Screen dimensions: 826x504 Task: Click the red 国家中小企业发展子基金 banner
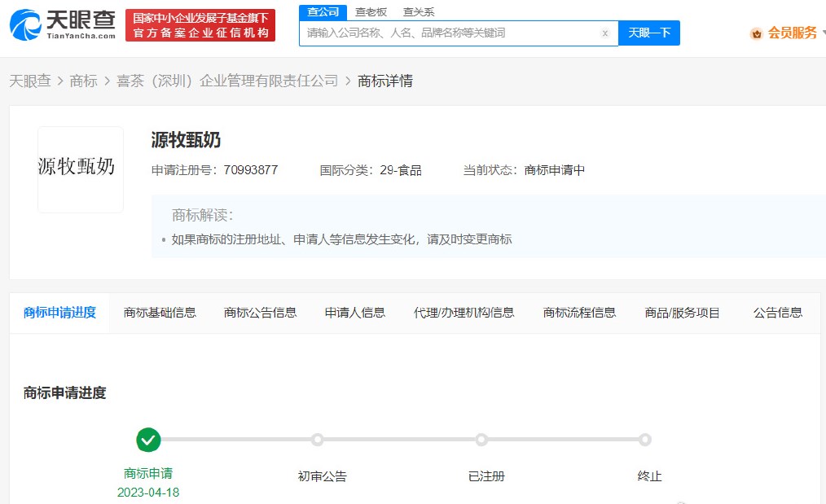[200, 25]
